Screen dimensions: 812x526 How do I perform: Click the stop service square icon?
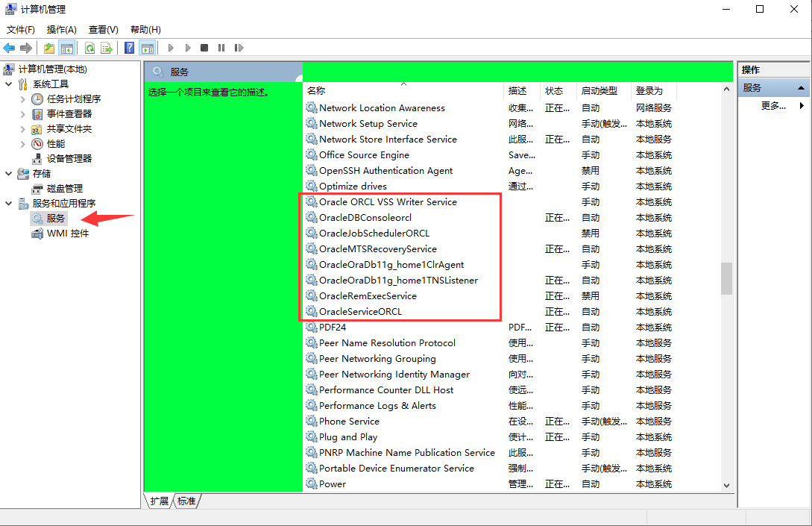(204, 48)
